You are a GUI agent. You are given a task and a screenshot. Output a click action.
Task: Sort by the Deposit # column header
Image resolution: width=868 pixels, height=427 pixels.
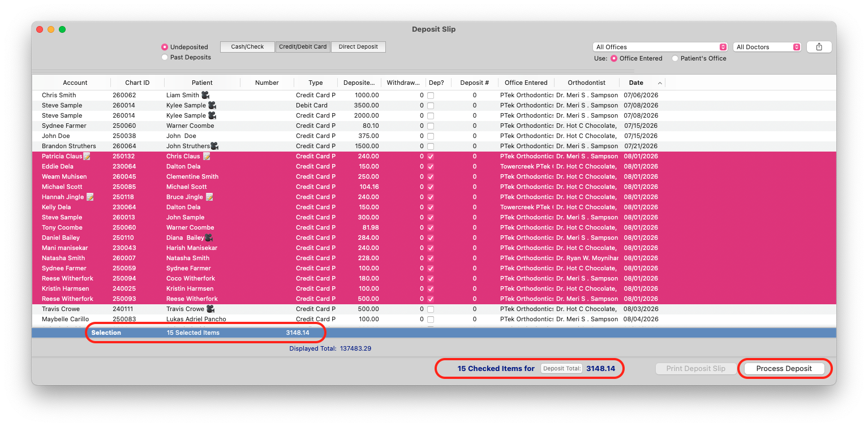(474, 83)
